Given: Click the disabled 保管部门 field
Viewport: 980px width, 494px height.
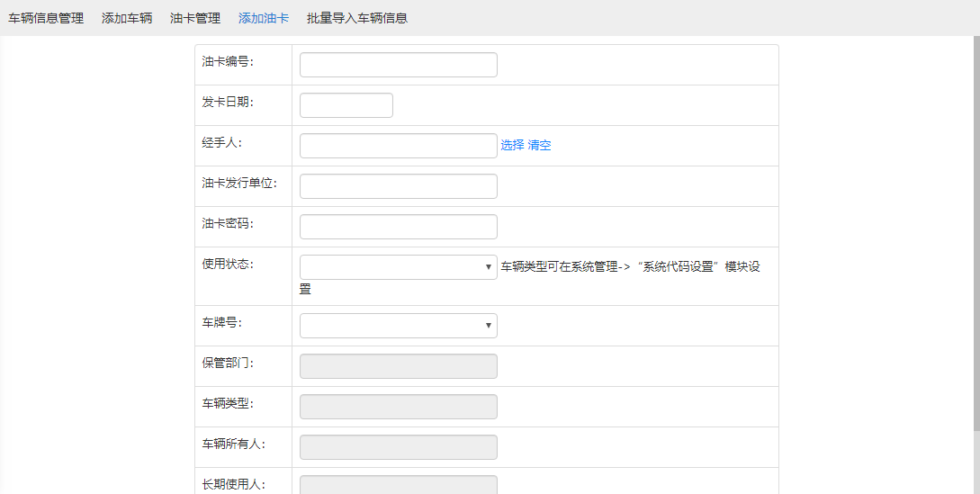Looking at the screenshot, I should (x=398, y=366).
